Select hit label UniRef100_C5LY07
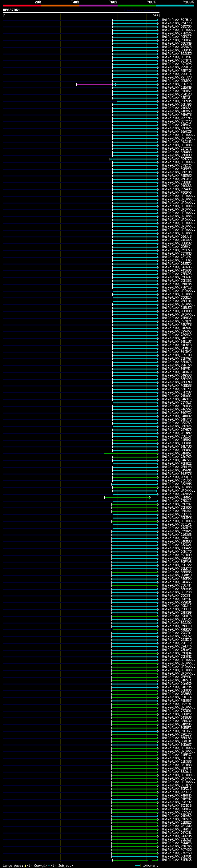 [x=176, y=504]
